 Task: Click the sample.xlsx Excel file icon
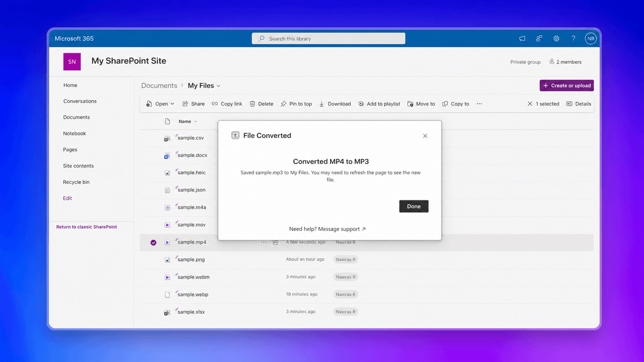click(x=167, y=312)
